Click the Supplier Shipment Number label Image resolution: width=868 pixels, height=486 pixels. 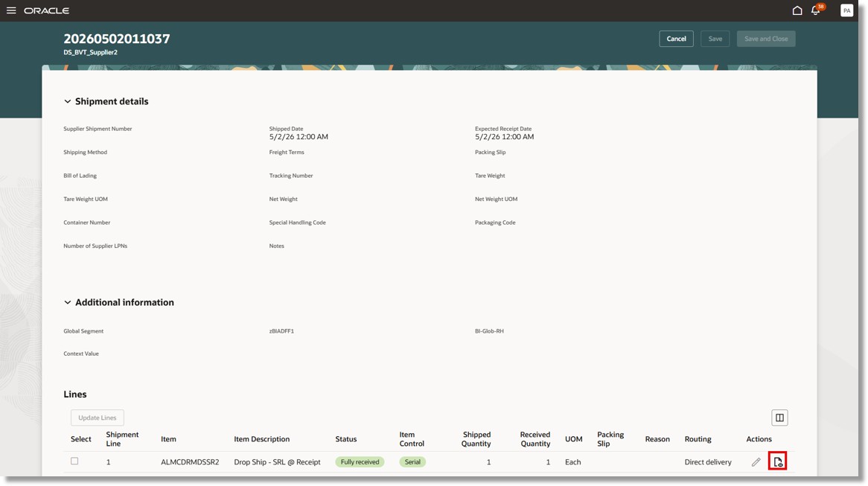(98, 129)
